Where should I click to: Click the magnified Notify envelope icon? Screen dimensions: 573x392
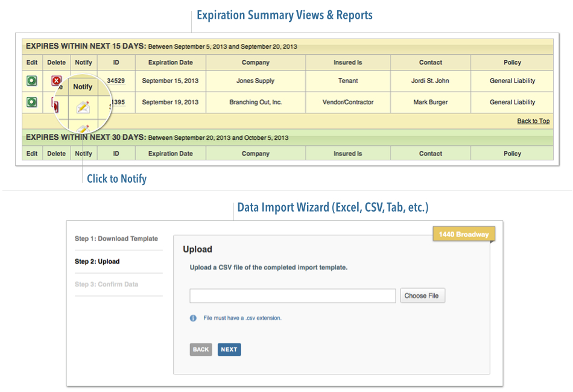tap(83, 107)
